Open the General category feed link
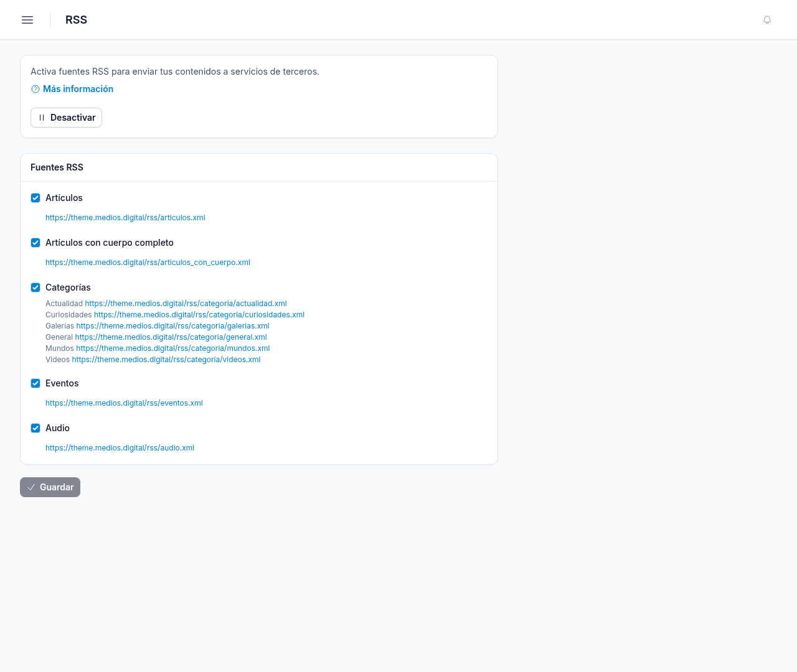The width and height of the screenshot is (797, 672). [x=171, y=337]
